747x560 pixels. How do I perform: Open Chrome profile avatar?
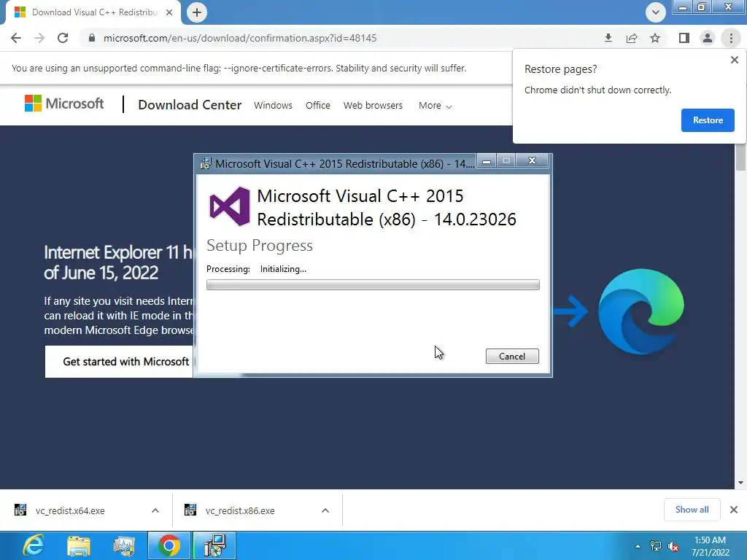708,38
